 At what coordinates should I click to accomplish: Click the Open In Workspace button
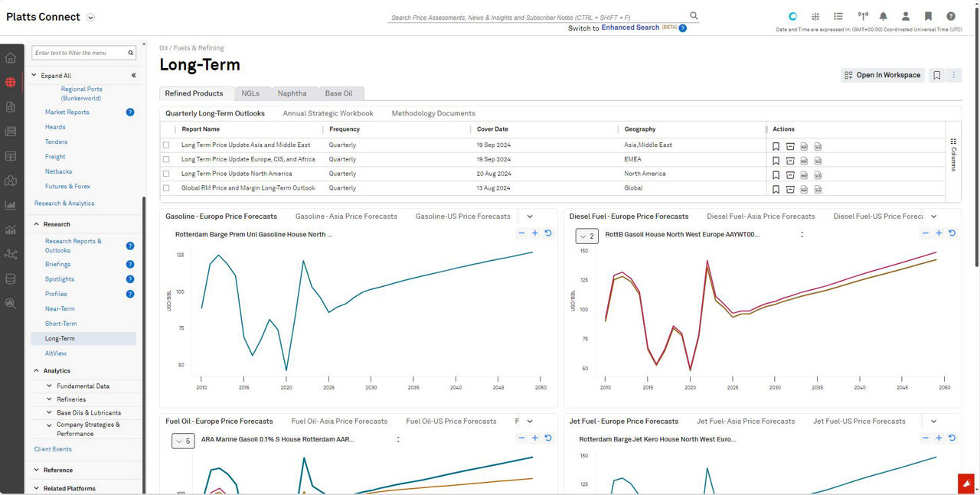pos(882,75)
